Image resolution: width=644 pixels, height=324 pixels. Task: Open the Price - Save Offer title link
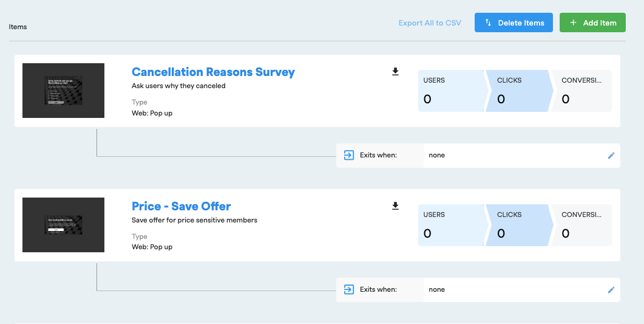click(181, 206)
